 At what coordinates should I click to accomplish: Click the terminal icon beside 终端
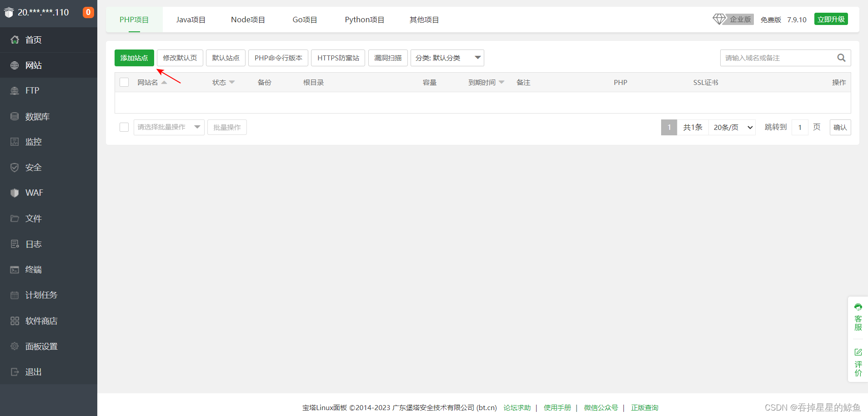[15, 270]
